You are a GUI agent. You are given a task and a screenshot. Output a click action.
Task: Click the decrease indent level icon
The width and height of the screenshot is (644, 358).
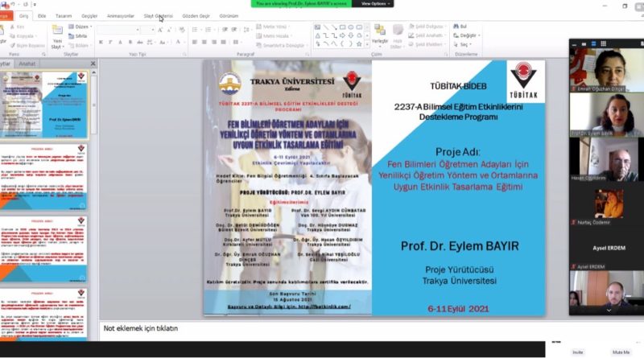click(x=225, y=30)
